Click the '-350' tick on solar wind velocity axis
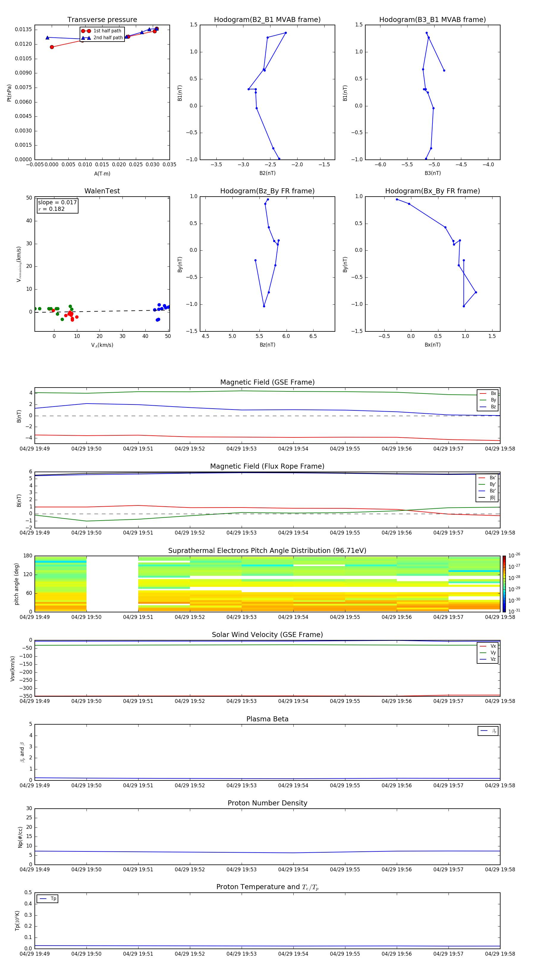This screenshot has height=980, width=535. (x=25, y=696)
